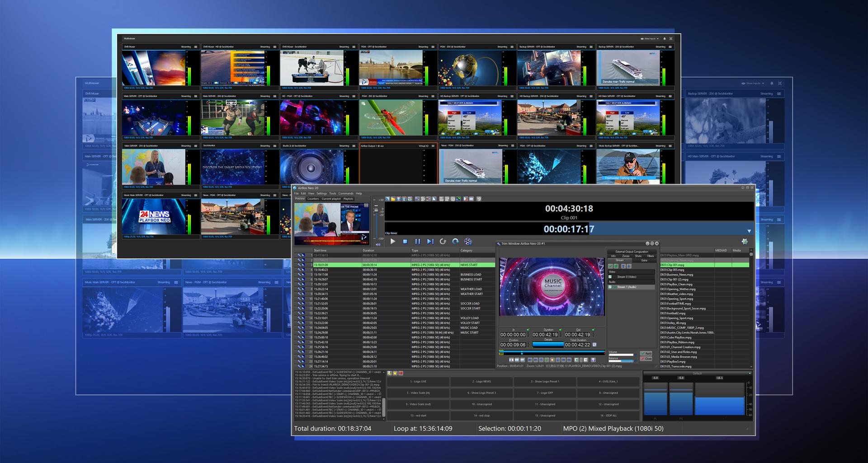Open the Clip timer dropdown arrow

point(749,231)
